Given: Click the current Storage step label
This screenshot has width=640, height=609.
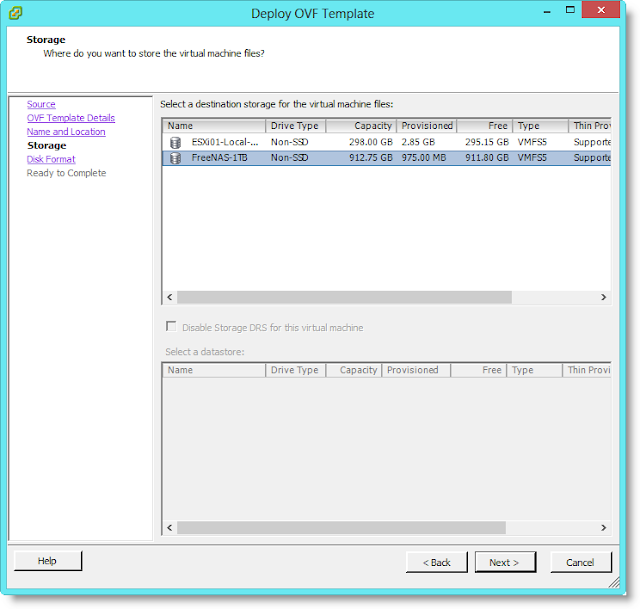Looking at the screenshot, I should 47,146.
